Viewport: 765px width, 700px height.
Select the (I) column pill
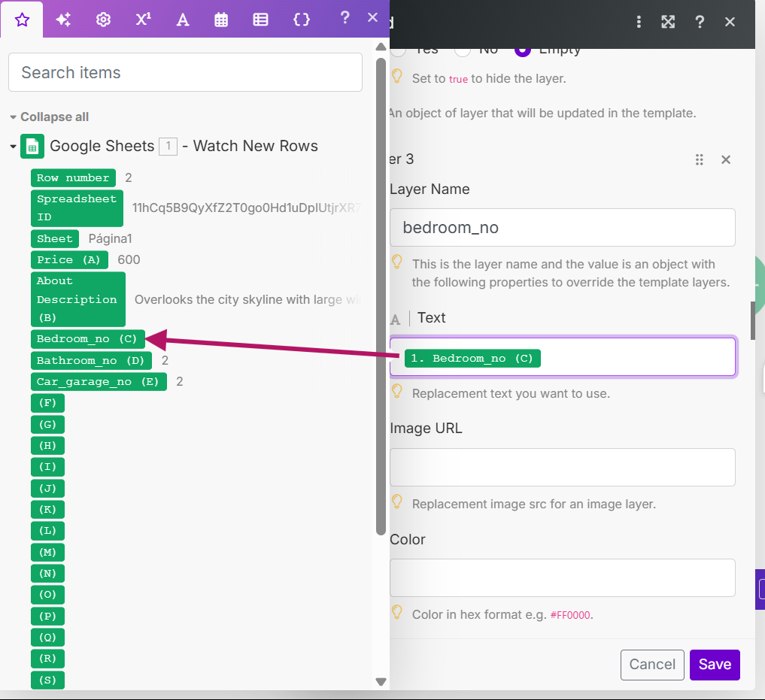(47, 467)
